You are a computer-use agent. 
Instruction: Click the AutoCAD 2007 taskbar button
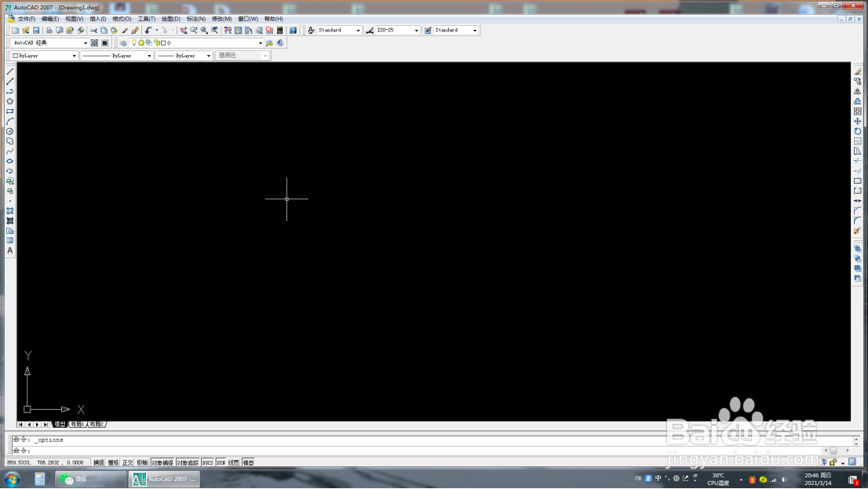164,479
